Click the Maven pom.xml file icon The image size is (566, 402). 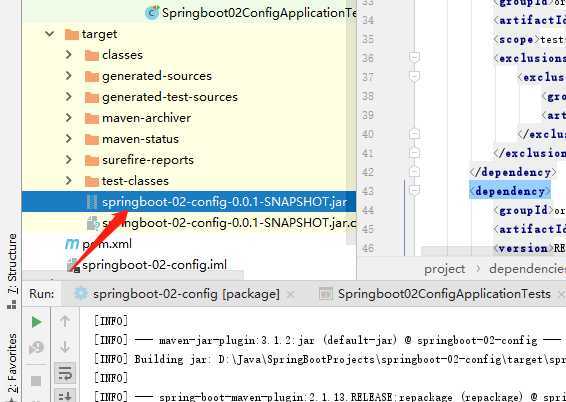pyautogui.click(x=72, y=244)
